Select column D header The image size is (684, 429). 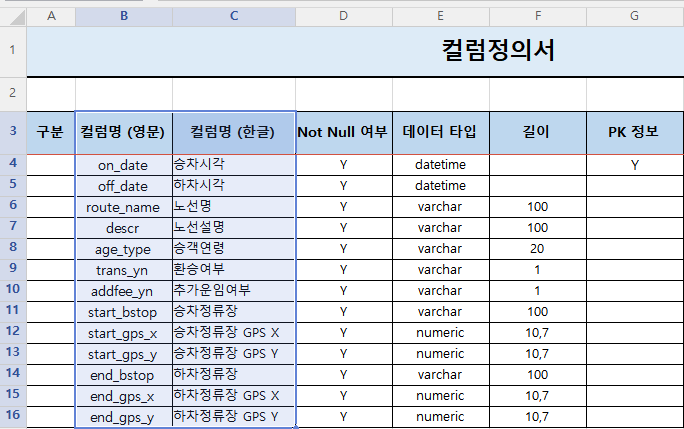point(344,17)
